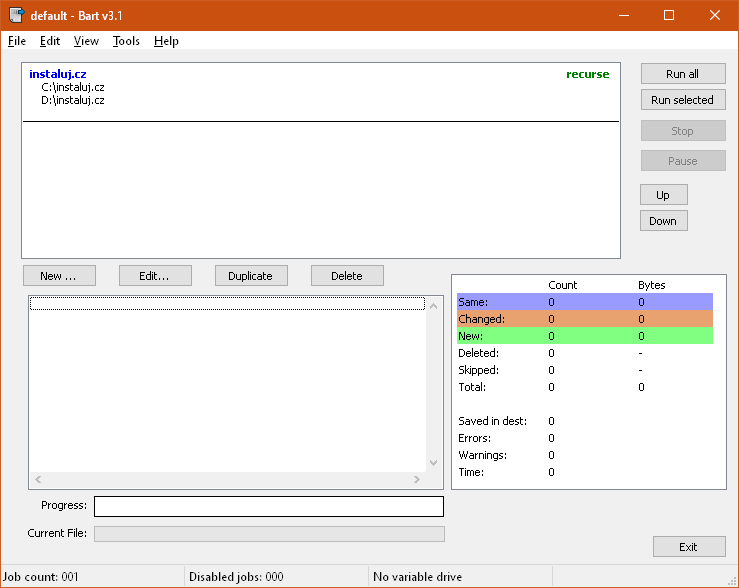Click the log horizontal scrollbar right arrow
This screenshot has height=588, width=739.
(417, 480)
